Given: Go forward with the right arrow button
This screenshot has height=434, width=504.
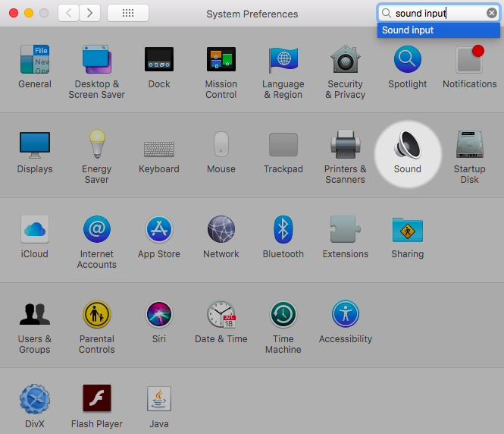Looking at the screenshot, I should (x=89, y=13).
